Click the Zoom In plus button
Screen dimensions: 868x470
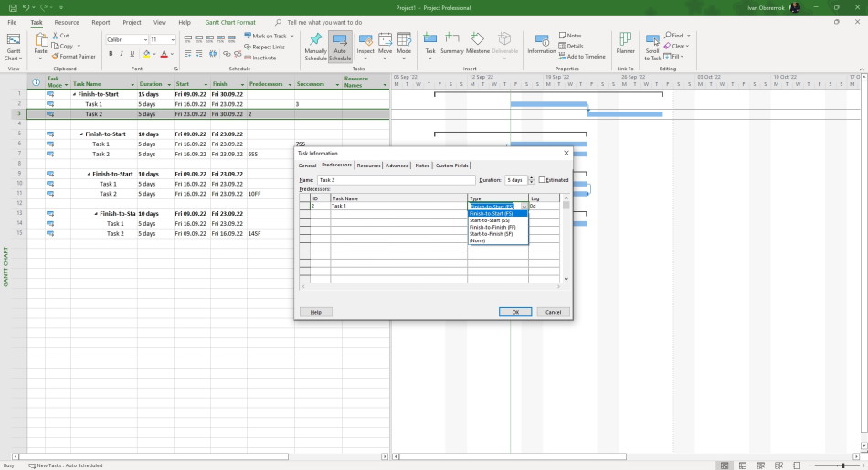coord(862,465)
